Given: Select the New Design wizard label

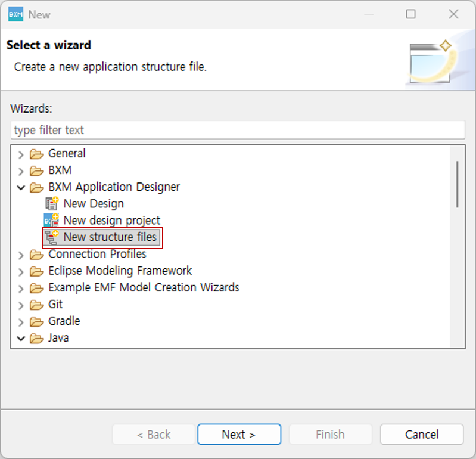Looking at the screenshot, I should tap(94, 204).
